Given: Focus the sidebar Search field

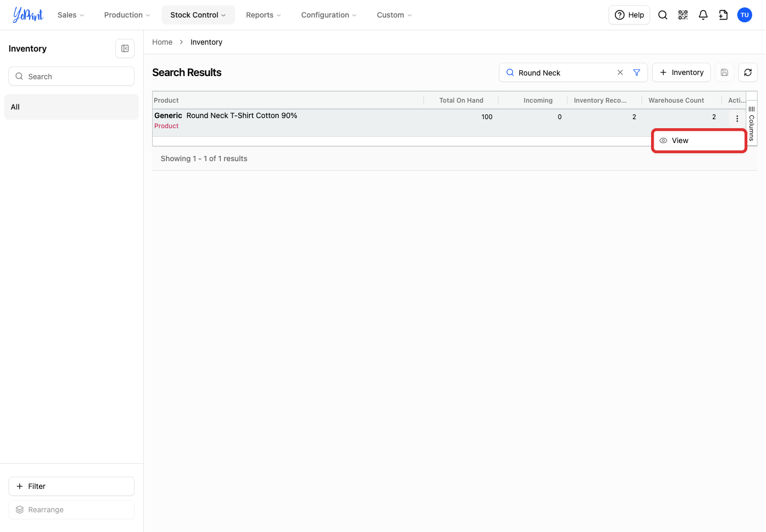Looking at the screenshot, I should click(x=71, y=76).
